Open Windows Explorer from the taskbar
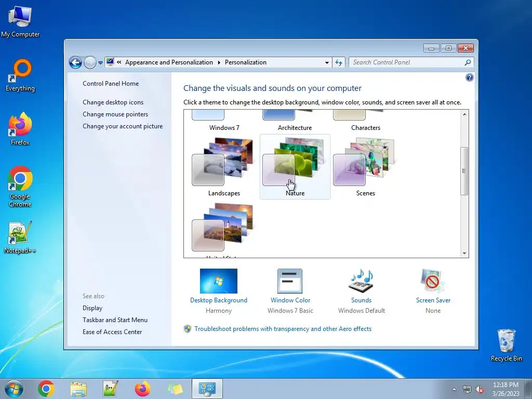The height and width of the screenshot is (399, 532). click(78, 389)
